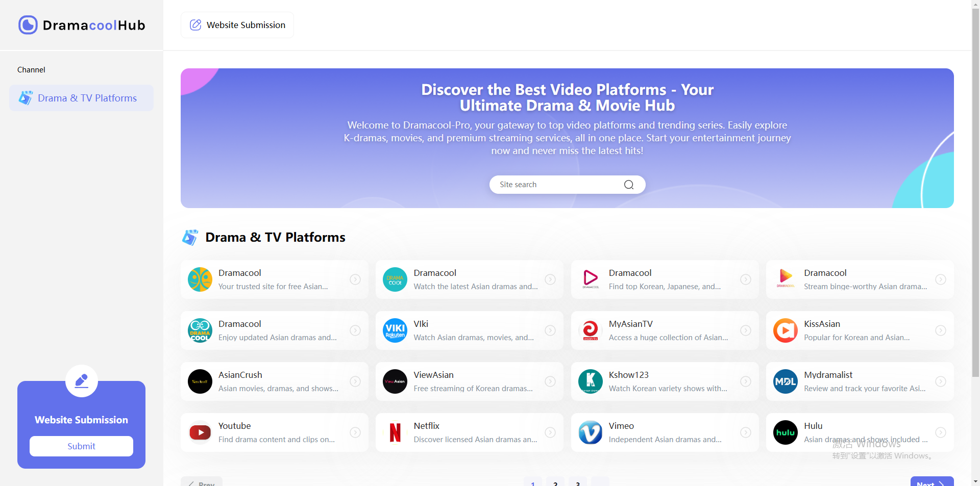Click the Kshow123 green K logo
Image resolution: width=980 pixels, height=486 pixels.
click(x=591, y=381)
